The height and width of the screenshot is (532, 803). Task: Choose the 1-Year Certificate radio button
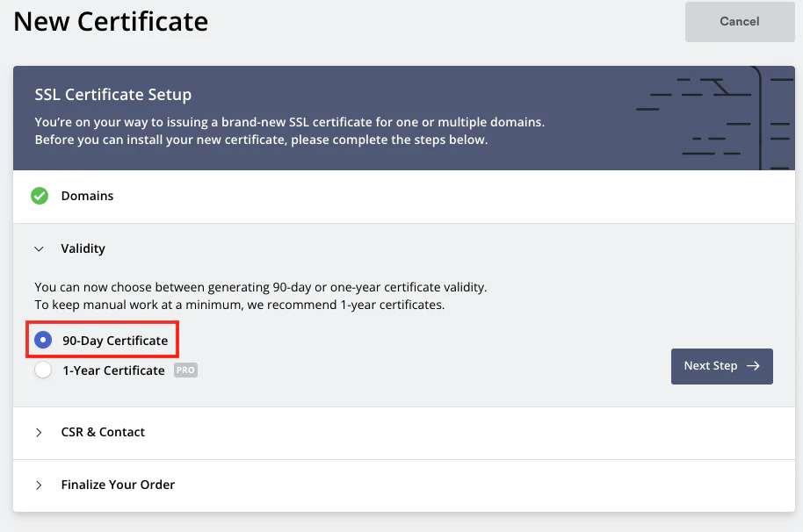pos(43,370)
